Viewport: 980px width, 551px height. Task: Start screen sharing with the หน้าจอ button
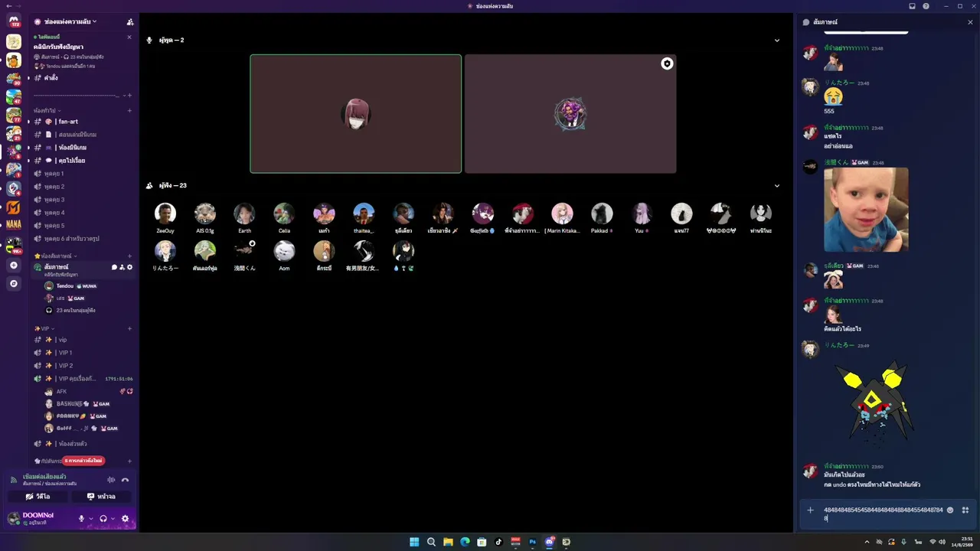(x=101, y=497)
